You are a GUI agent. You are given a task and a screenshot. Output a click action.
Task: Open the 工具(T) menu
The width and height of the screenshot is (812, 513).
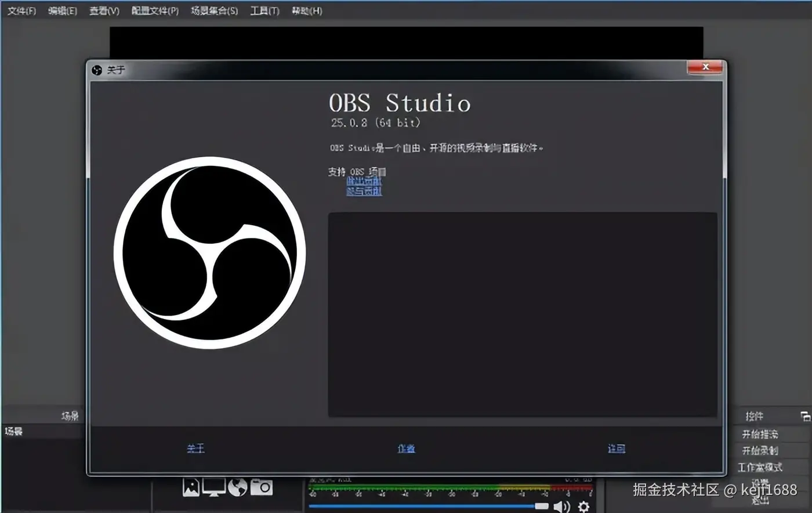(264, 10)
